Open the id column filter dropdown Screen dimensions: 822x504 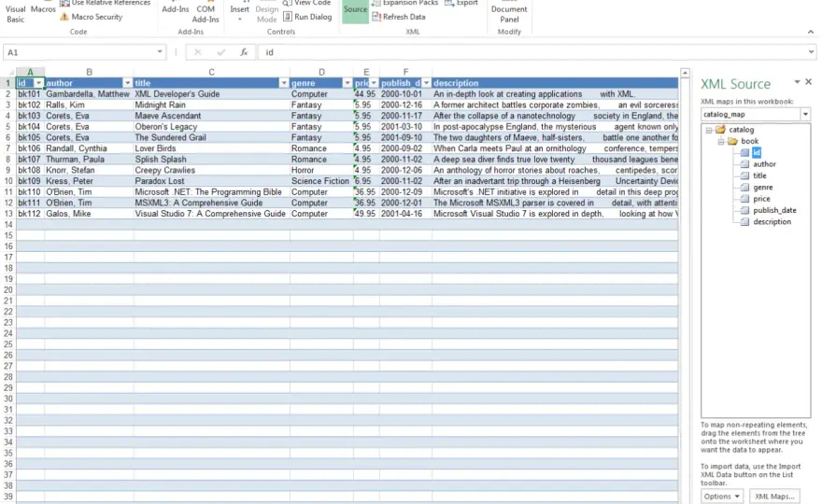(x=38, y=83)
